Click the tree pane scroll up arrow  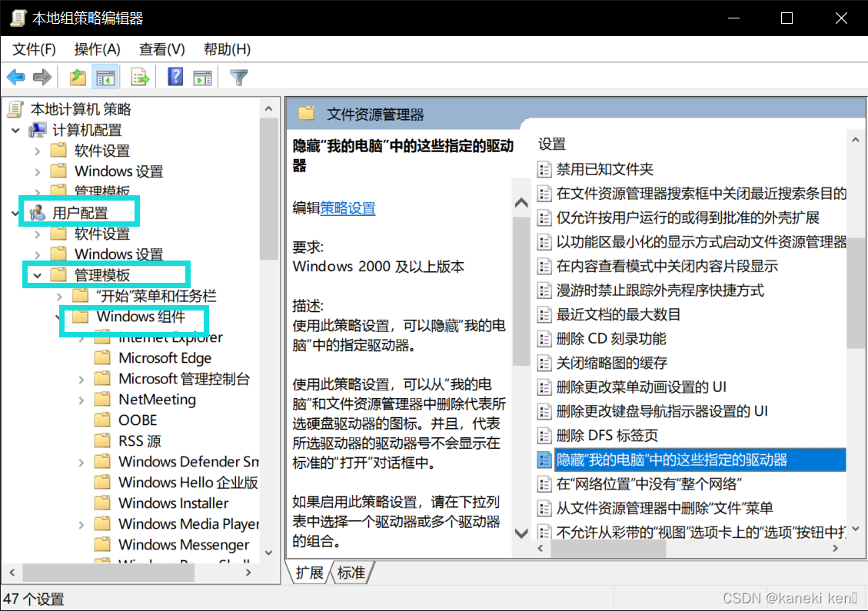[268, 109]
